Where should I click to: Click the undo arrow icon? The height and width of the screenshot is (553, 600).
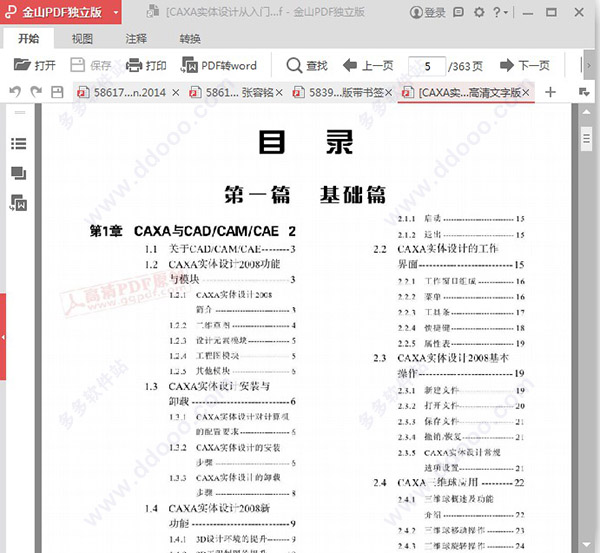15,92
